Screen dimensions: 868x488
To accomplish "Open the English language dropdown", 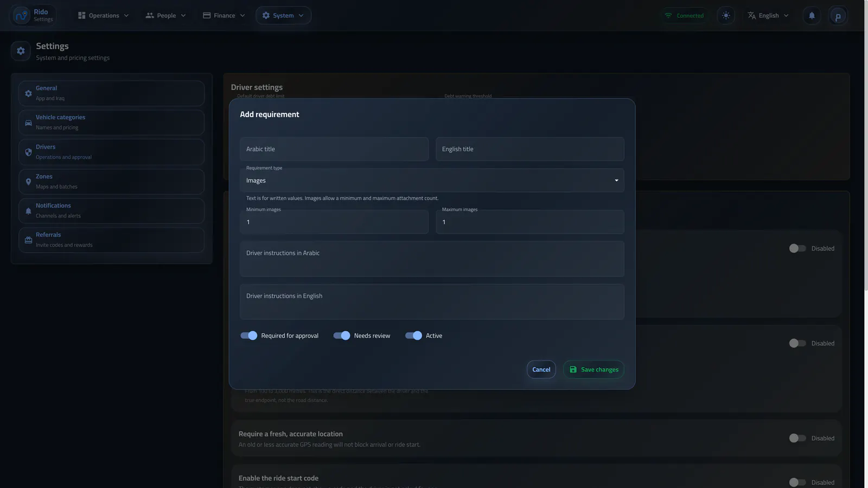I will click(x=768, y=16).
